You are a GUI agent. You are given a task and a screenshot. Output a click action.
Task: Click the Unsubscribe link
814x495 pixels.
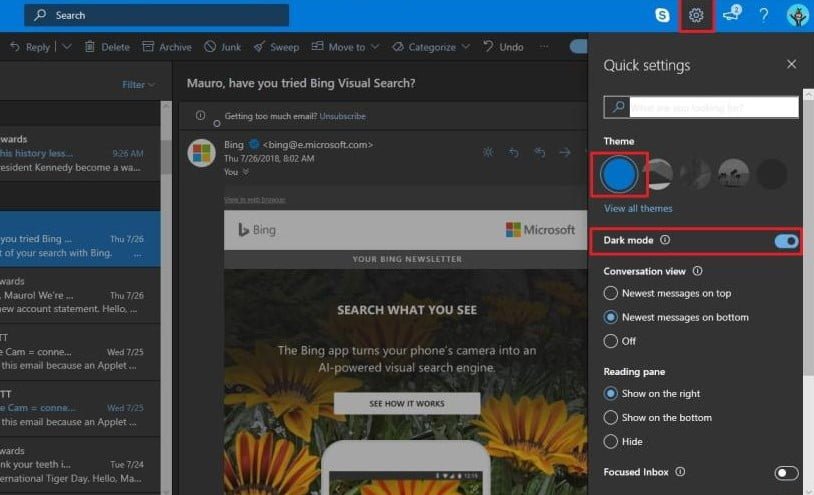pos(342,116)
